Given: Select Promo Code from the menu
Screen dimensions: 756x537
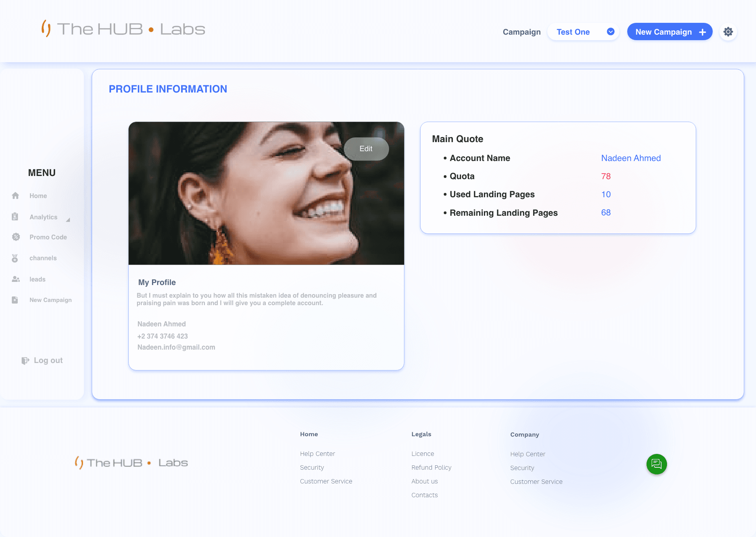Looking at the screenshot, I should coord(48,237).
